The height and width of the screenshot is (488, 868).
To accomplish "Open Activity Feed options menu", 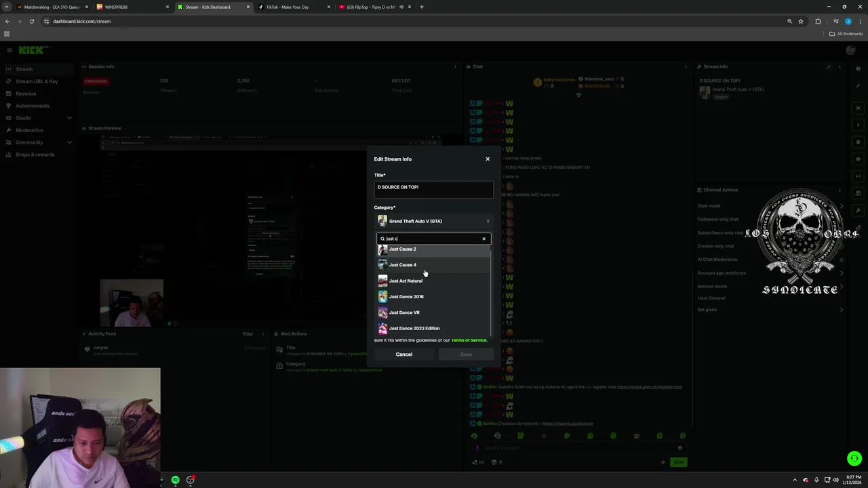I will (263, 333).
